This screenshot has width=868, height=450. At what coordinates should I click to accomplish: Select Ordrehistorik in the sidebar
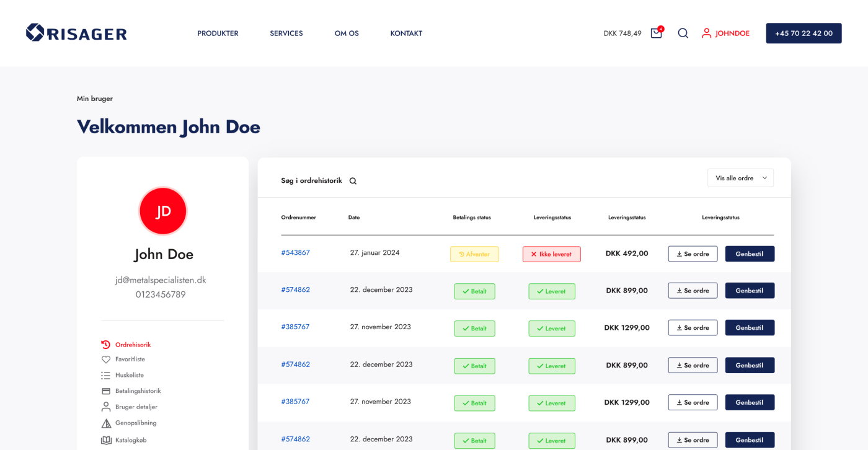pyautogui.click(x=133, y=345)
